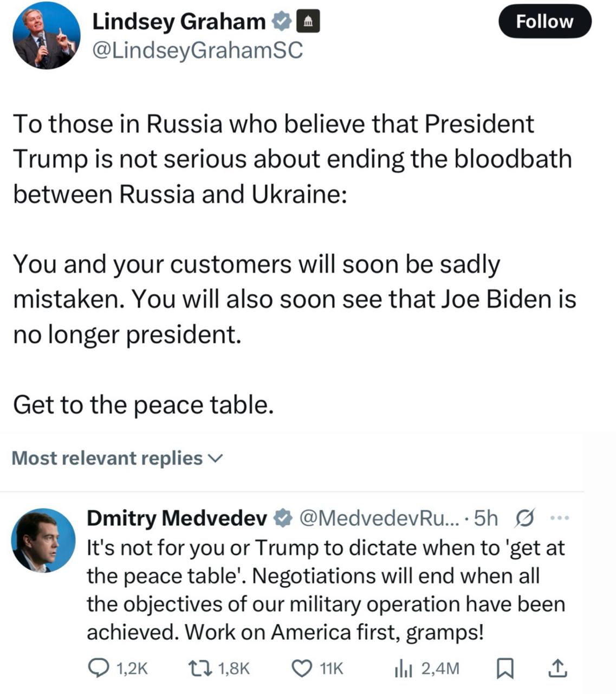Click Dmitry Medvedev's verified badge

[283, 519]
